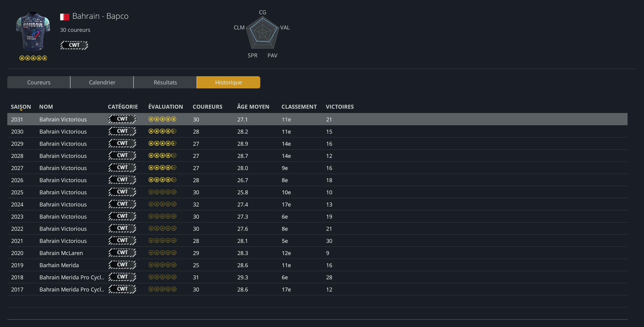This screenshot has width=644, height=327.
Task: Select the Historique tab
Action: (228, 82)
